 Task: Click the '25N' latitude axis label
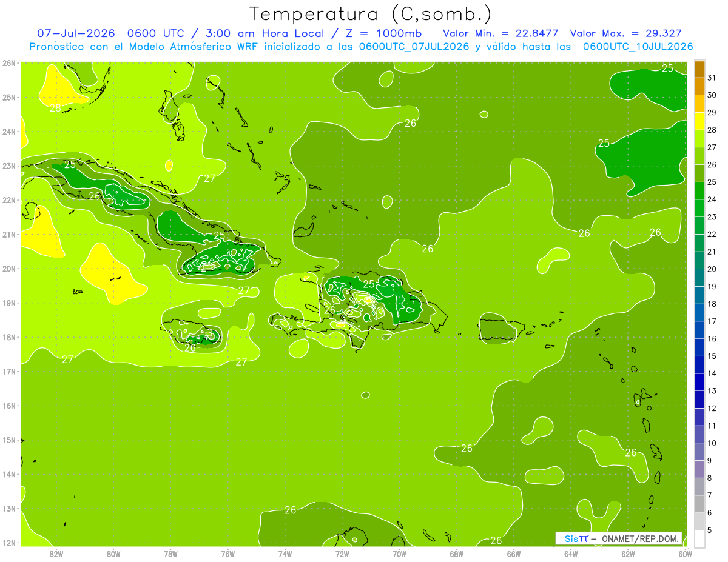pyautogui.click(x=8, y=97)
